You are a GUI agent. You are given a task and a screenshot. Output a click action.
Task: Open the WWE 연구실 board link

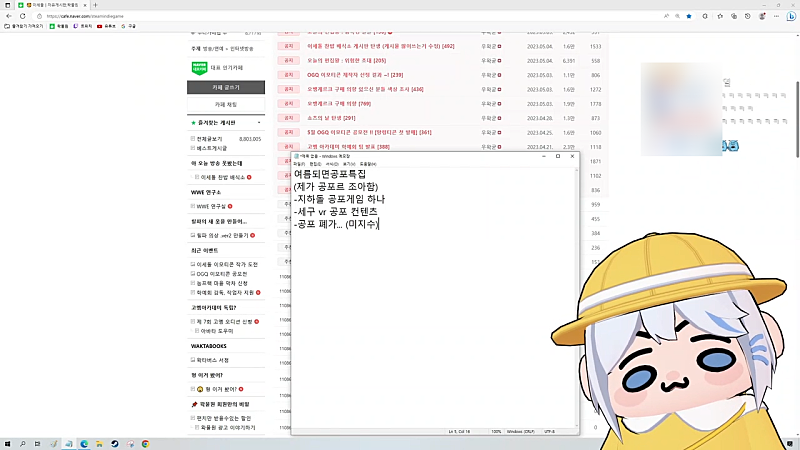click(214, 205)
